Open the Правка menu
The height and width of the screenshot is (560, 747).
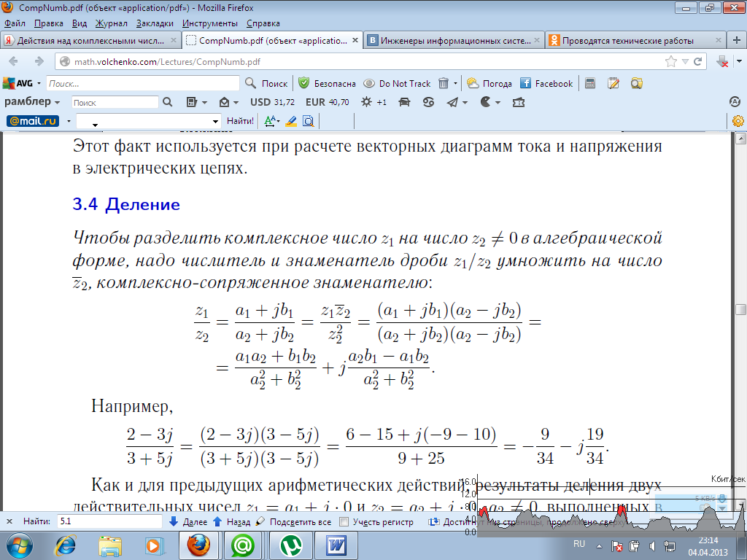tap(49, 23)
